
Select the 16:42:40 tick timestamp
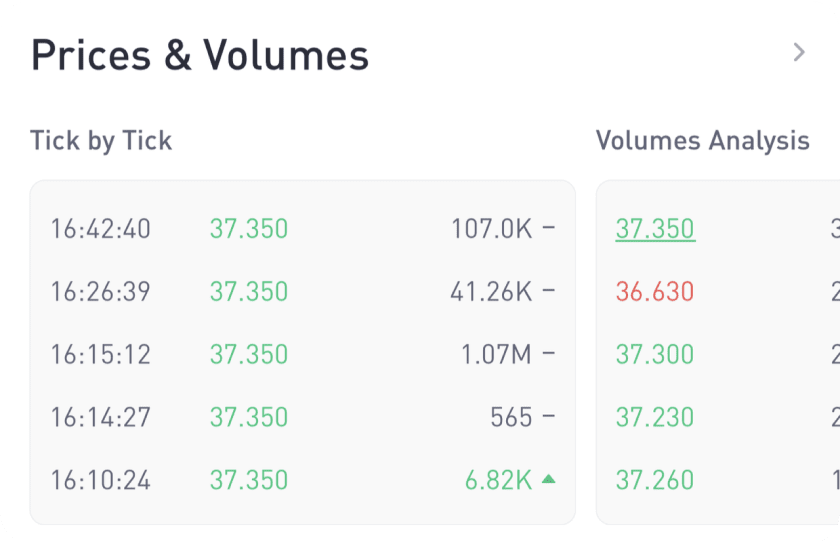(x=101, y=229)
